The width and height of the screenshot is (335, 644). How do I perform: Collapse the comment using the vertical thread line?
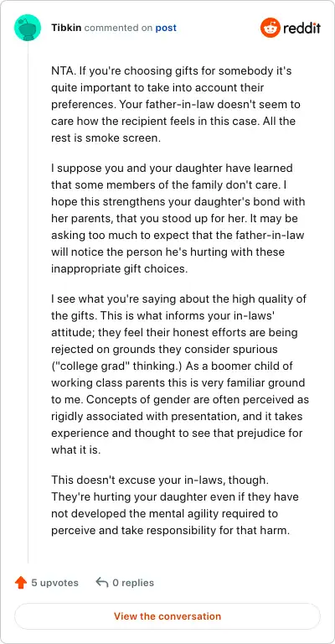pyautogui.click(x=28, y=302)
